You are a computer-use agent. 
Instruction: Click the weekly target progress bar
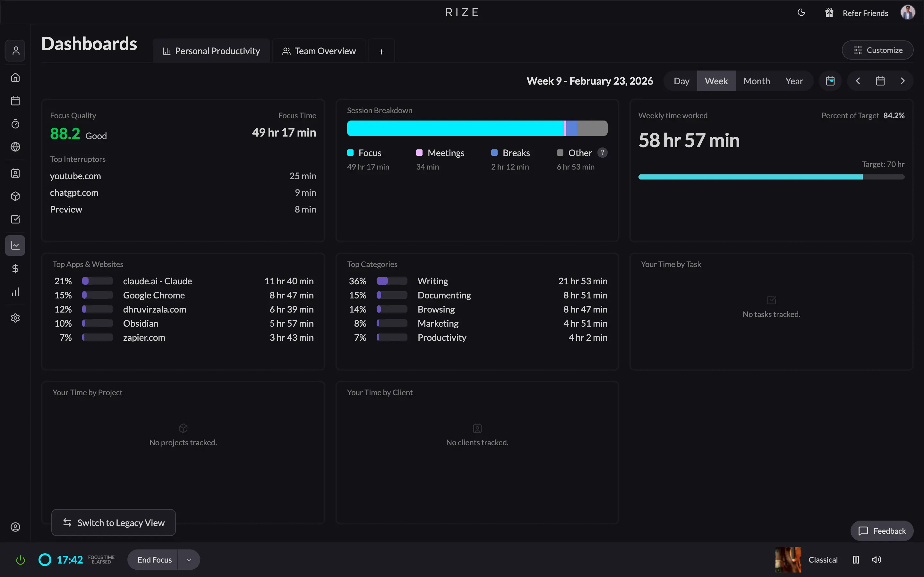click(771, 177)
